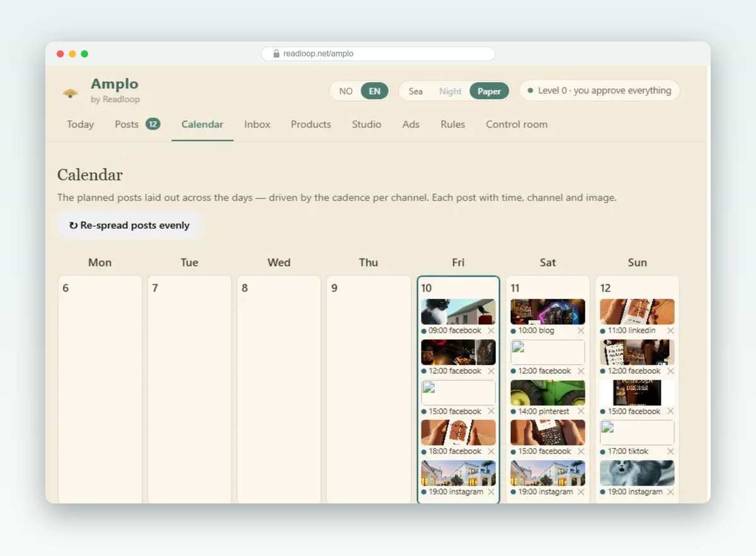Open Friday 09:00 facebook cat thumbnail
This screenshot has width=756, height=556.
pyautogui.click(x=458, y=311)
